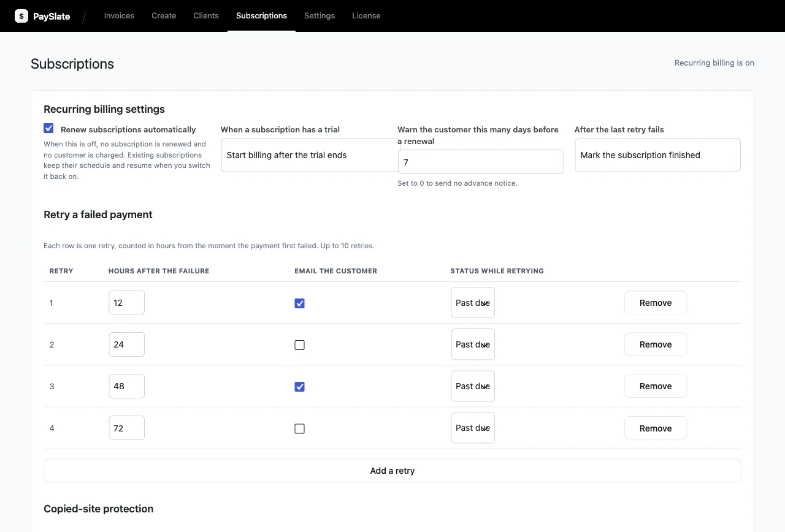Click the 'Recurring billing settings' heading

(104, 109)
